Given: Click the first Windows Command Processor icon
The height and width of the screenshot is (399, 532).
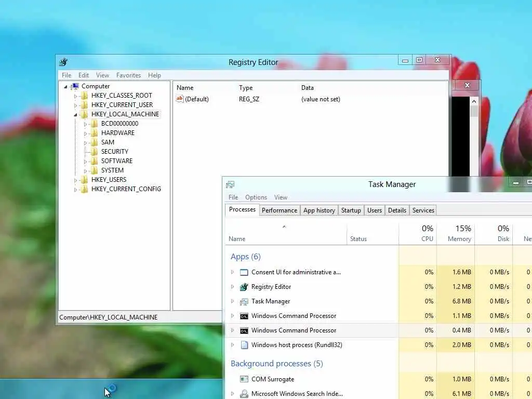Looking at the screenshot, I should 244,316.
